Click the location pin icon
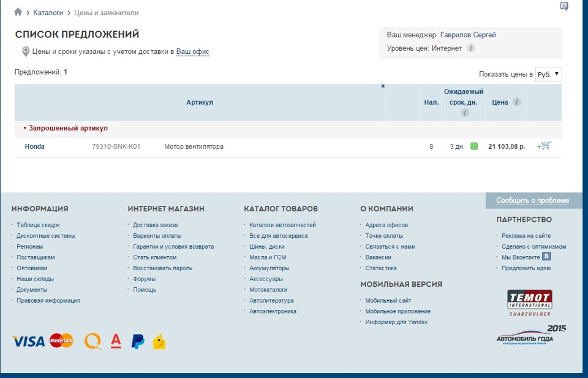Screen dimensions: 588x378 click(x=26, y=51)
